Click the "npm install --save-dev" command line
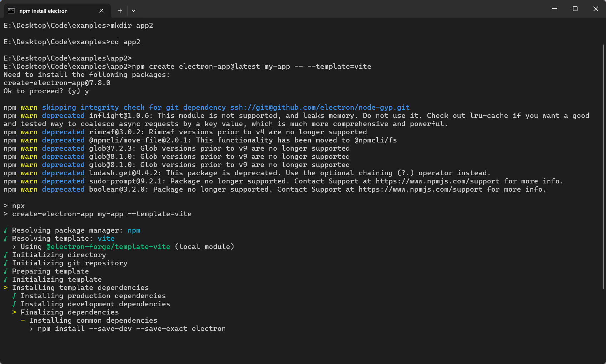Image resolution: width=606 pixels, height=364 pixels. 132,329
